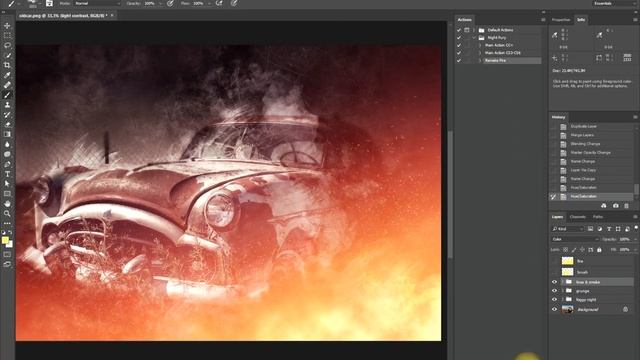The image size is (640, 360).
Task: Select the Dodge tool
Action: (7, 154)
